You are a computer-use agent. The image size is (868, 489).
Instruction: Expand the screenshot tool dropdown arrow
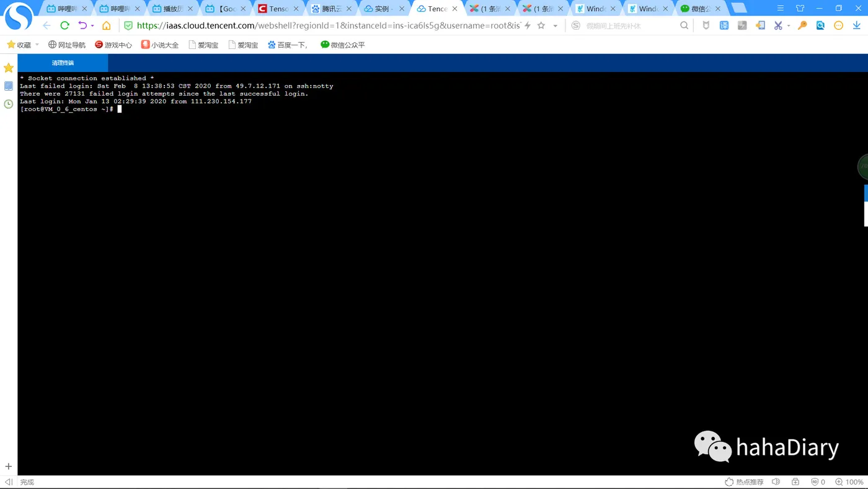(x=789, y=26)
